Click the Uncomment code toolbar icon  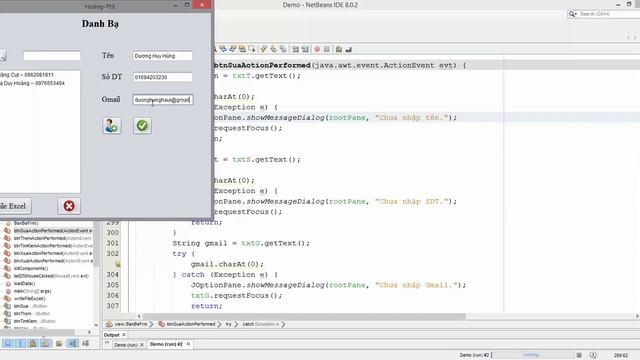[348, 49]
